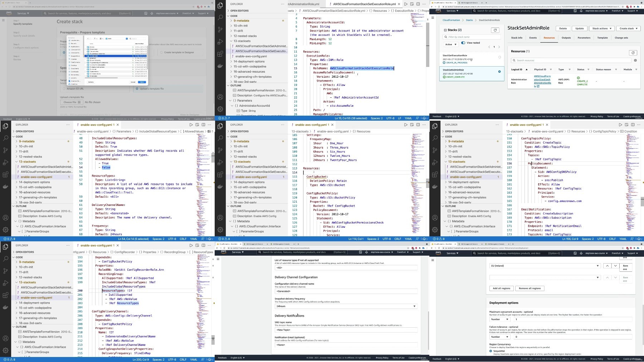Move EU (Ireland) region up with arrow
Screen dimensions: 644x362
click(607, 266)
